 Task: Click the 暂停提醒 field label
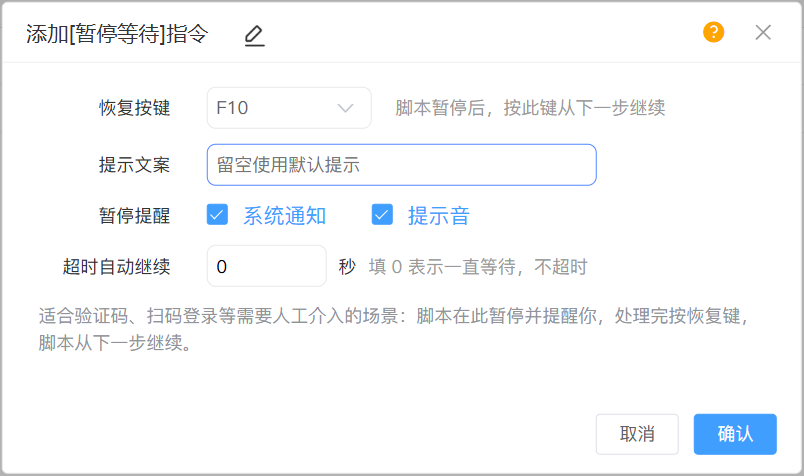134,215
